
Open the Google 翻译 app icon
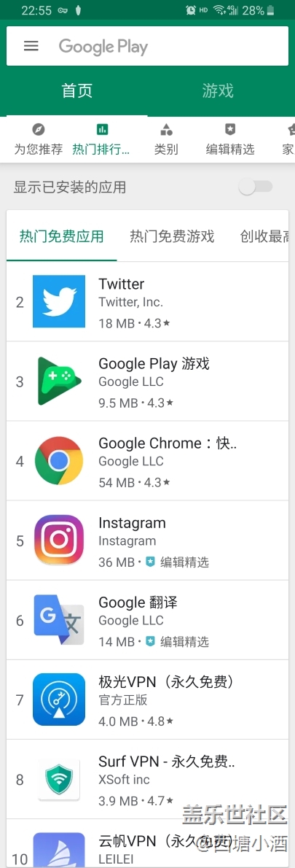click(59, 620)
